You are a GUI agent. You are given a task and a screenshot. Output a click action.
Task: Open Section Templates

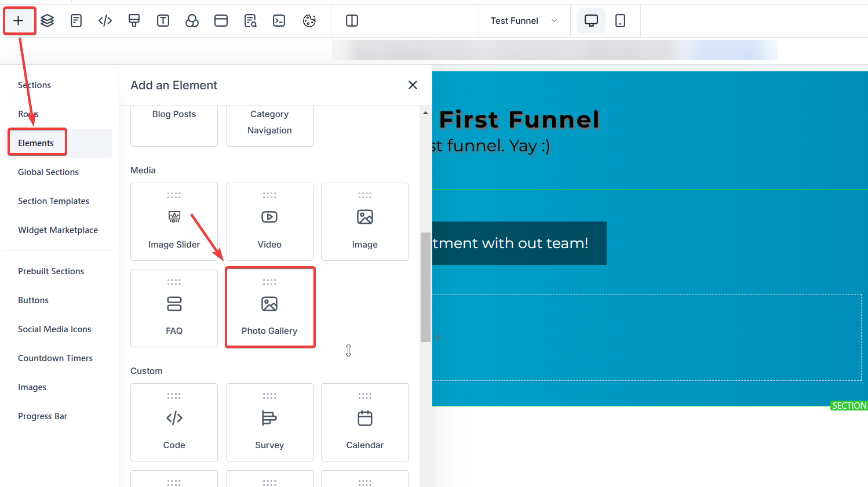[x=53, y=201]
